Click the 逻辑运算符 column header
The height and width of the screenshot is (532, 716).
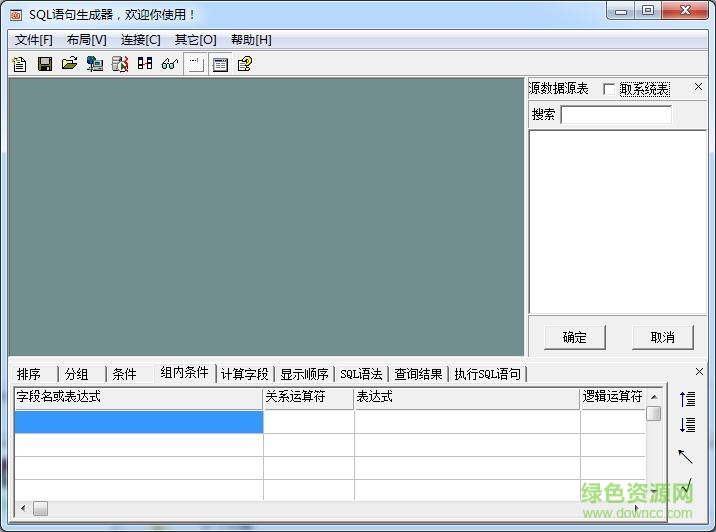[x=613, y=398]
